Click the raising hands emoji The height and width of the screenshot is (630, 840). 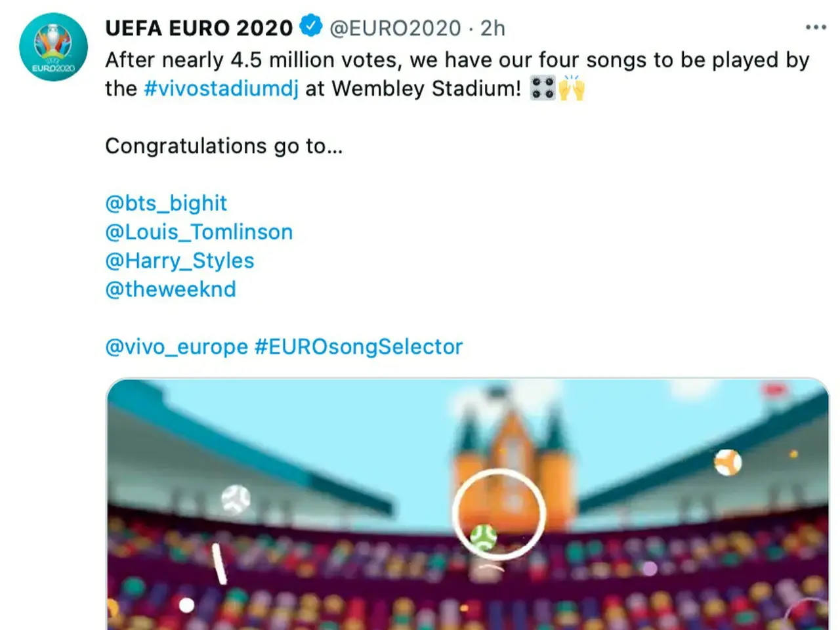[x=572, y=88]
